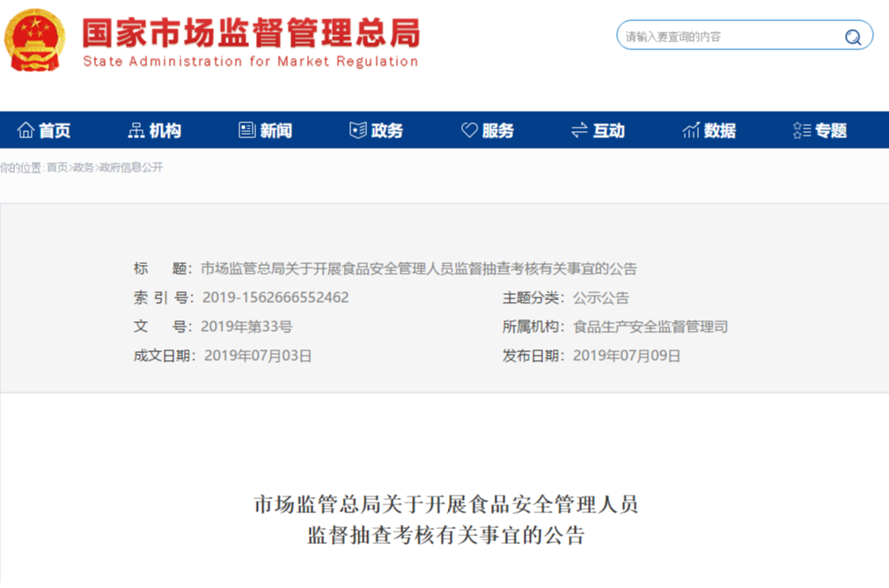Click the article heading line 市场监管总局关于开展食品安全管理人员

click(445, 504)
